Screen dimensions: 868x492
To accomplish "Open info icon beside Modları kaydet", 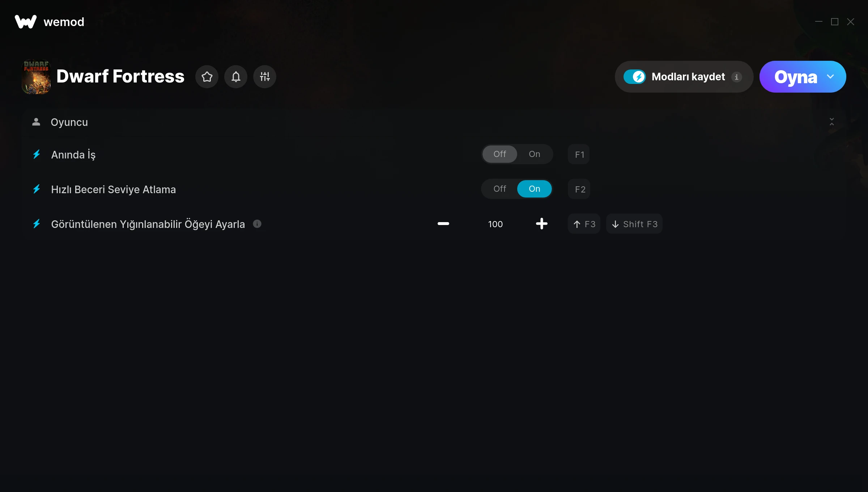I will click(737, 77).
